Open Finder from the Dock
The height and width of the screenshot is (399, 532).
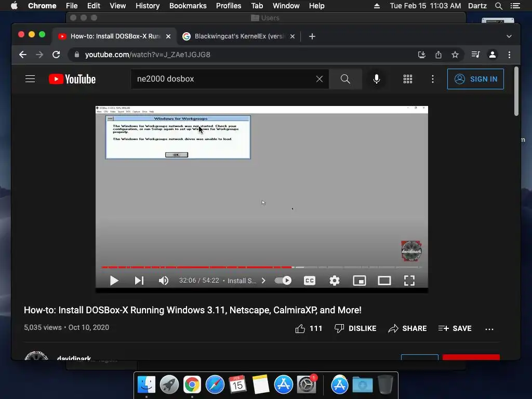tap(147, 385)
